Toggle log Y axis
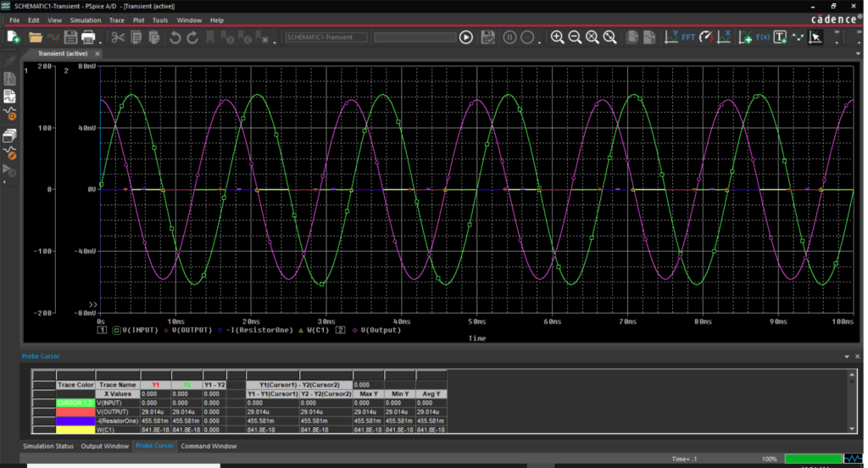The image size is (868, 468). 671,37
